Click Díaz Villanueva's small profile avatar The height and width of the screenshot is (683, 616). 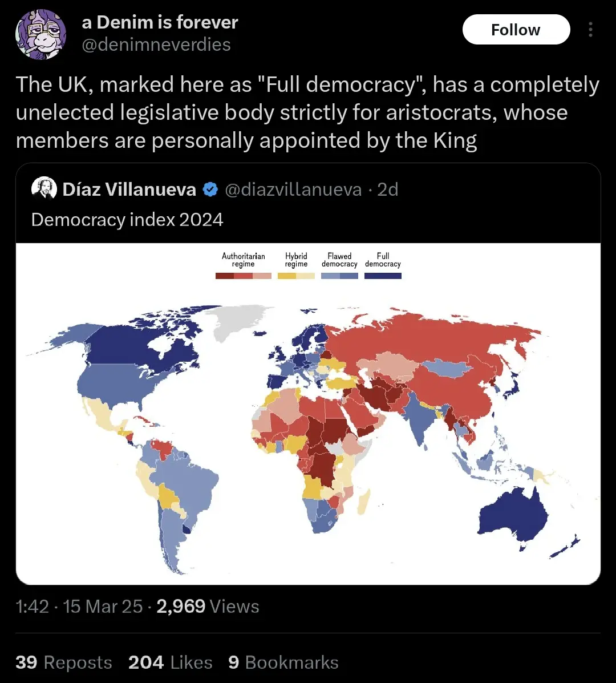pyautogui.click(x=44, y=189)
